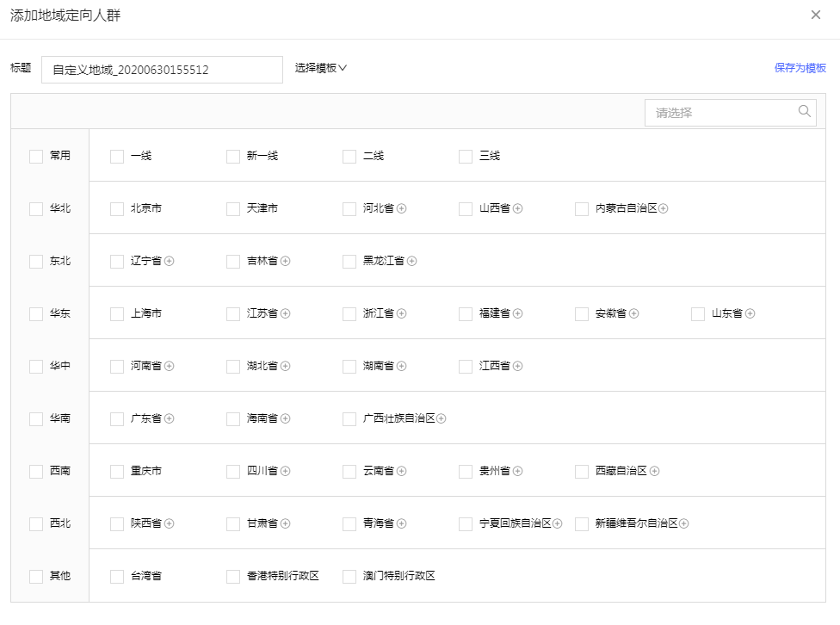
Task: Check the 西北 region checkbox
Action: (x=36, y=524)
